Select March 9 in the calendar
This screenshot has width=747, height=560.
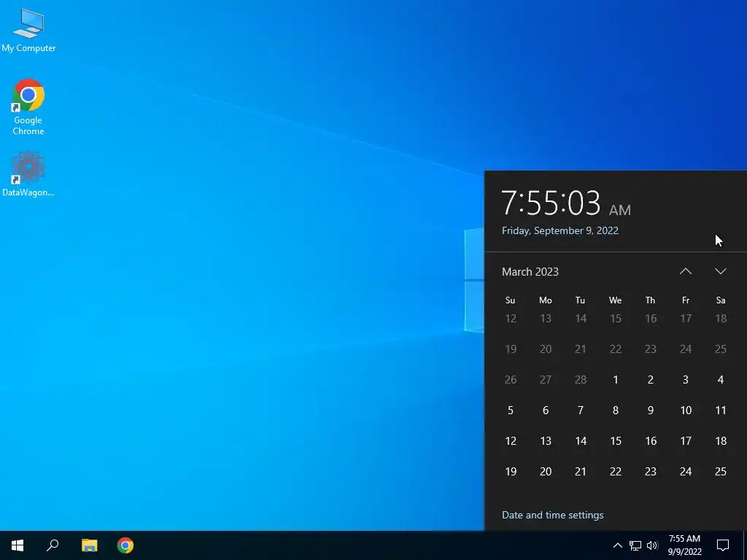[650, 411]
